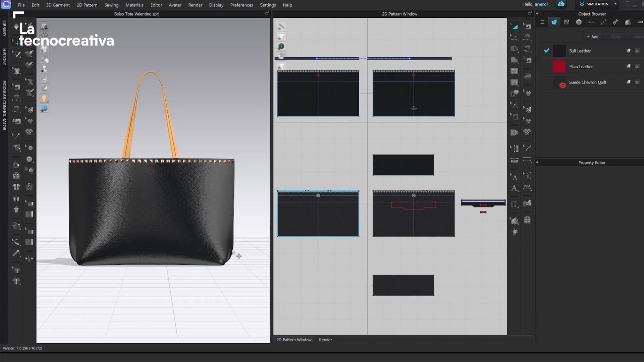
Task: Collapse the Object Browser panel arrow
Action: [x=537, y=14]
